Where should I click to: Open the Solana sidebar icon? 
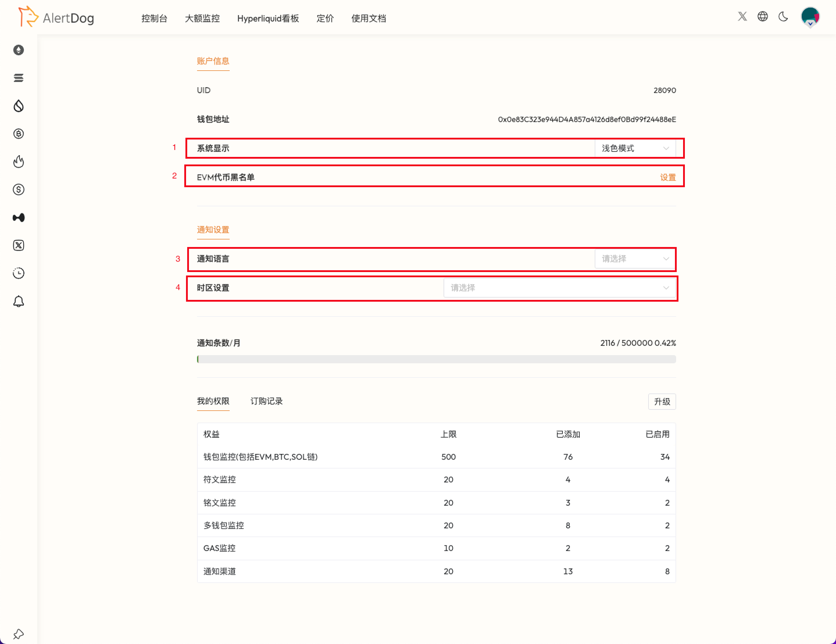click(19, 78)
